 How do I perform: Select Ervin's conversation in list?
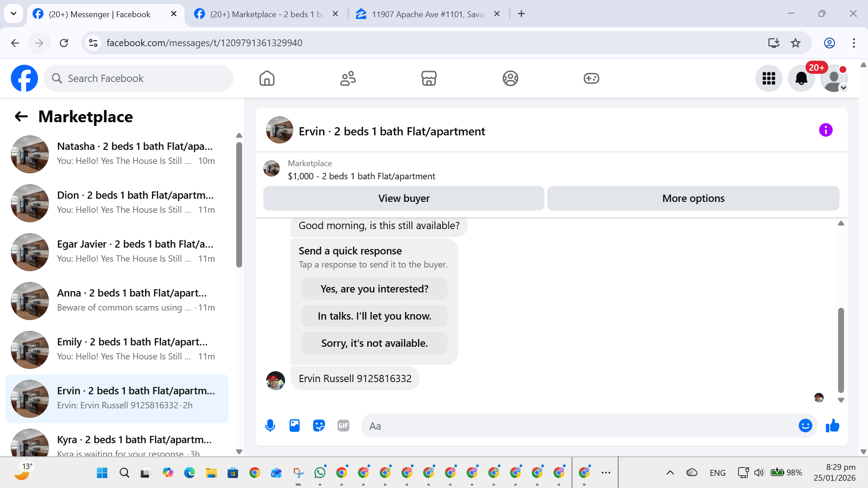(117, 398)
